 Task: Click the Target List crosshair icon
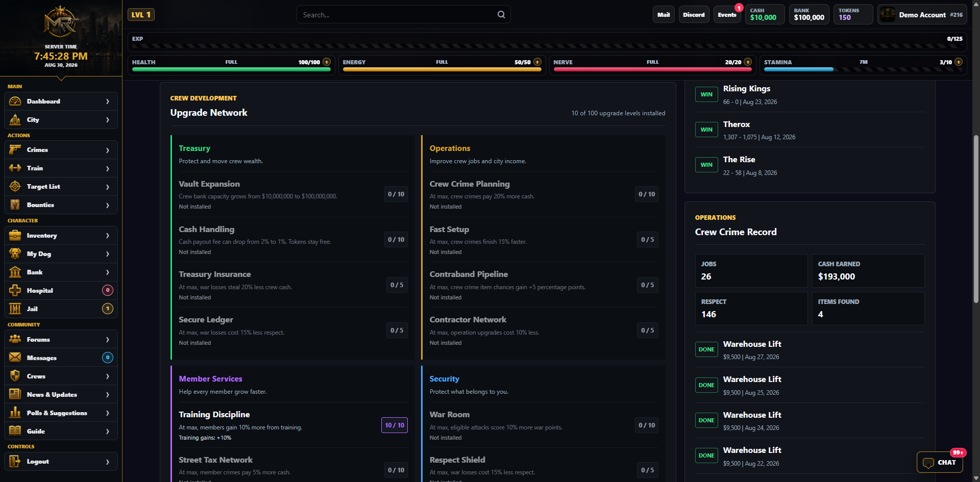[x=15, y=187]
